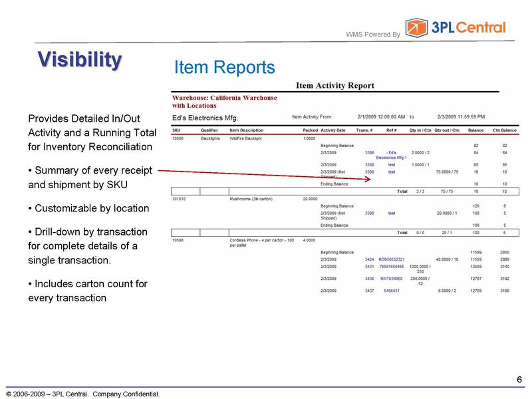This screenshot has width=532, height=399.
Task: Open transaction 3437 link
Action: click(x=369, y=291)
